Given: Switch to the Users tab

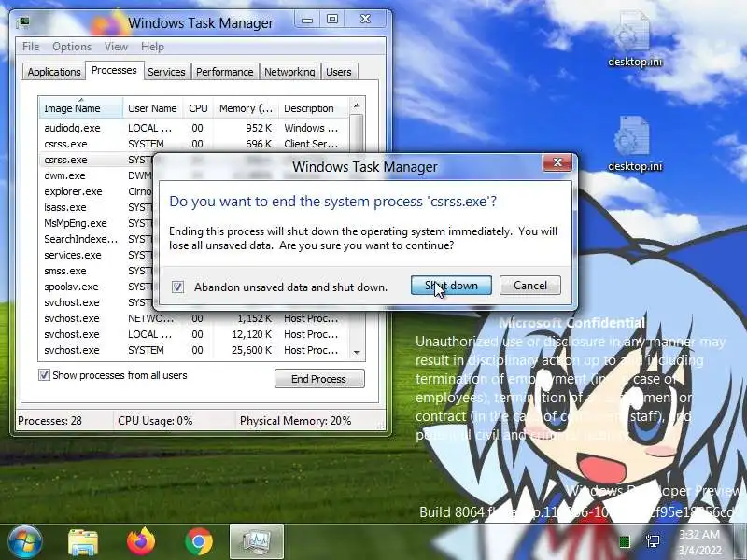Looking at the screenshot, I should click(339, 72).
